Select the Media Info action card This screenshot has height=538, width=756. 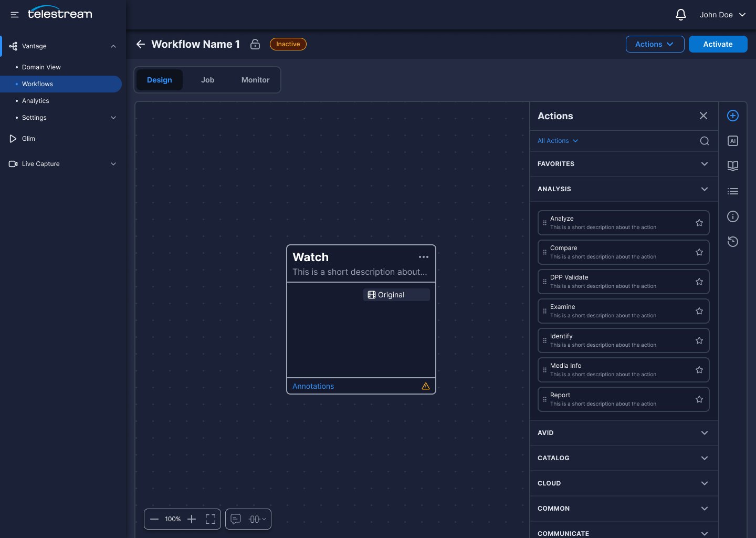[624, 370]
